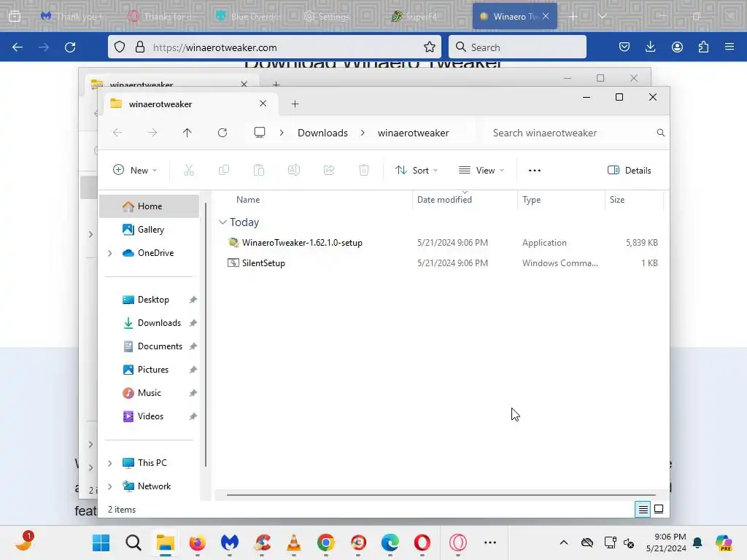Click the Explorer Up arrow button

tap(187, 133)
